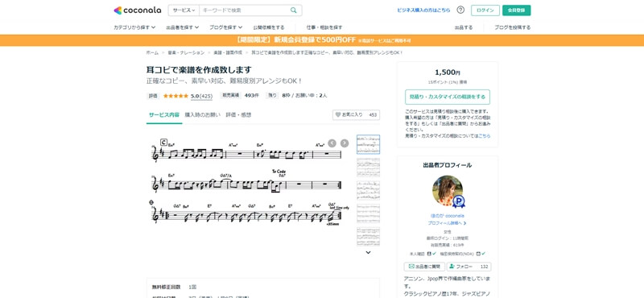Click the search magnifier icon
The height and width of the screenshot is (298, 644).
(293, 10)
